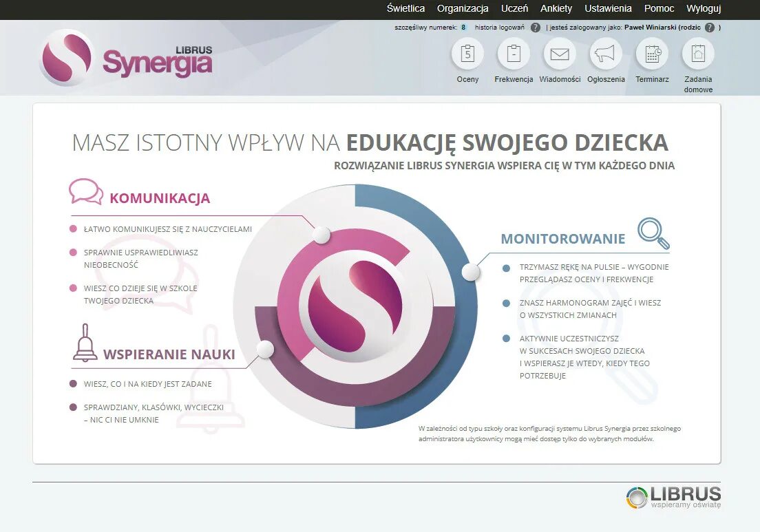Click the central S logo in diagram
This screenshot has height=532, width=760.
coord(355,306)
